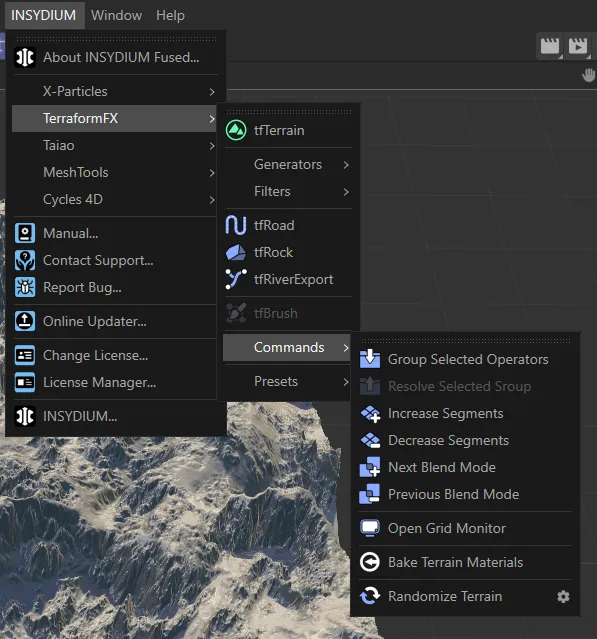Click the Report Bug... entry text
The image size is (597, 639).
(x=82, y=287)
